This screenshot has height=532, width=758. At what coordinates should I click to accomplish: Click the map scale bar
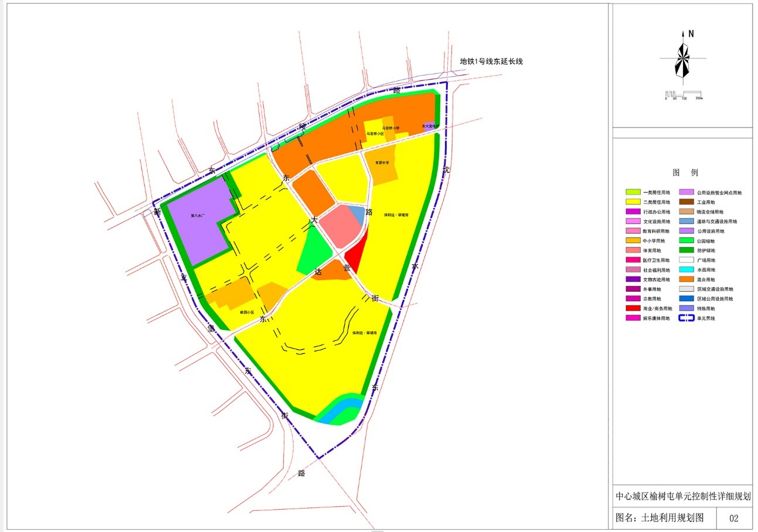coord(684,94)
